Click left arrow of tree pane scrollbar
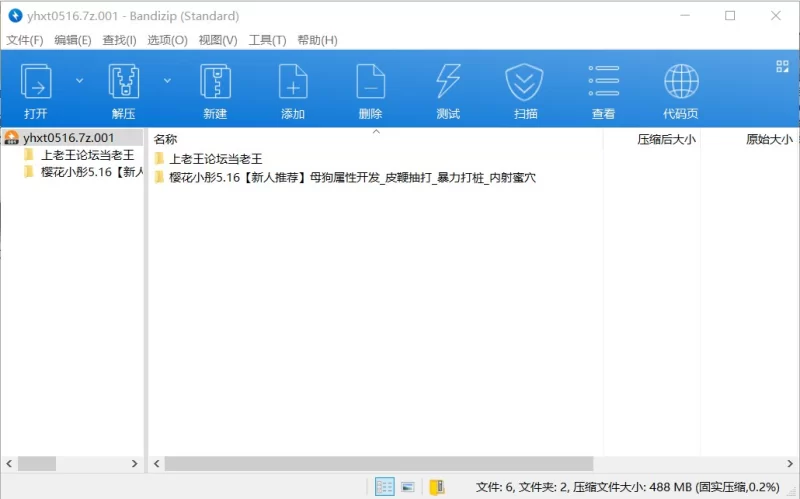This screenshot has height=499, width=800. click(x=9, y=463)
